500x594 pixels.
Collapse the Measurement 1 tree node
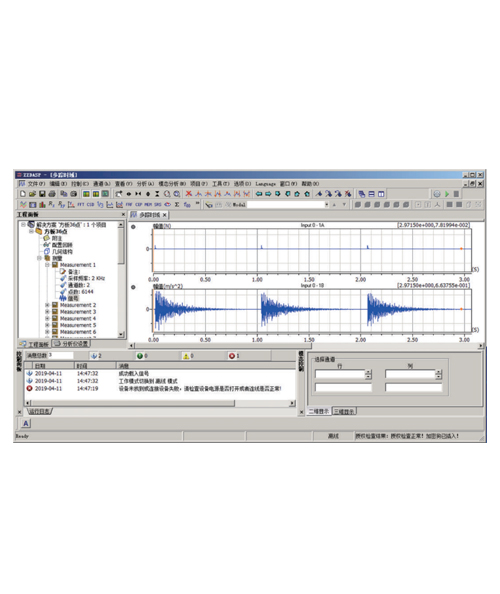tap(47, 265)
